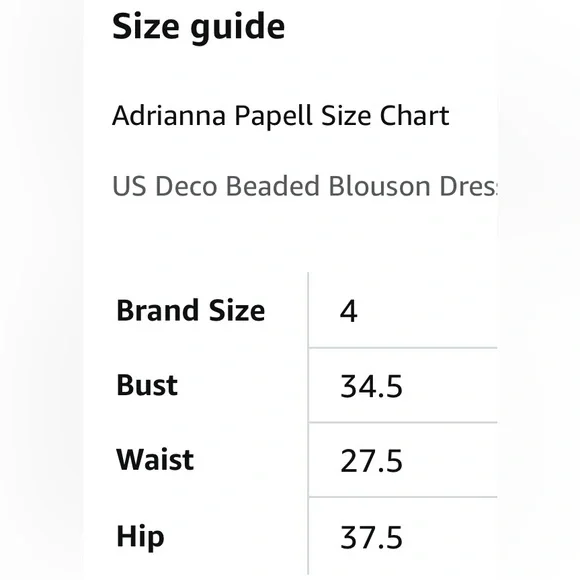Click the Size guide heading
580x580 pixels.
coord(198,28)
